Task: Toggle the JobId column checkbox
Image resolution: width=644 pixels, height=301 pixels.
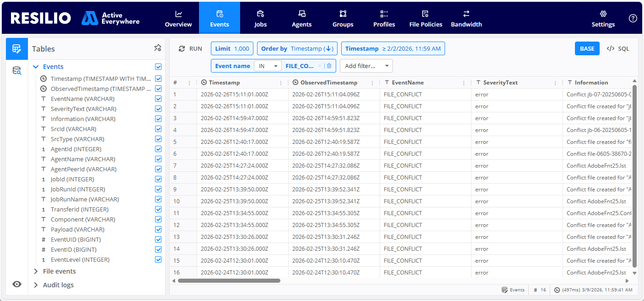Action: click(158, 179)
